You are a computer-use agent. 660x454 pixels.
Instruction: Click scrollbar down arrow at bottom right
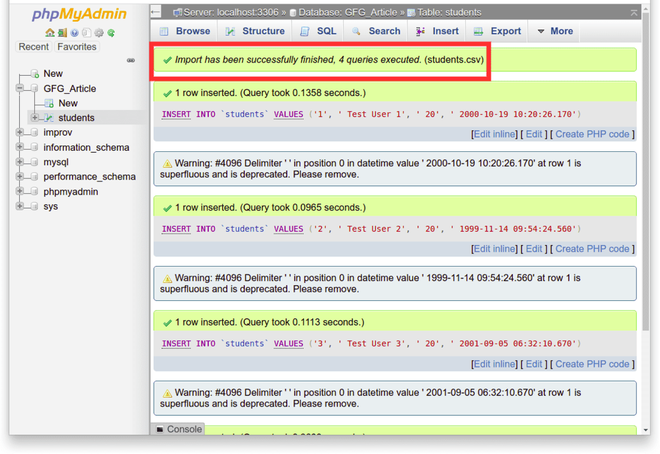[646, 430]
